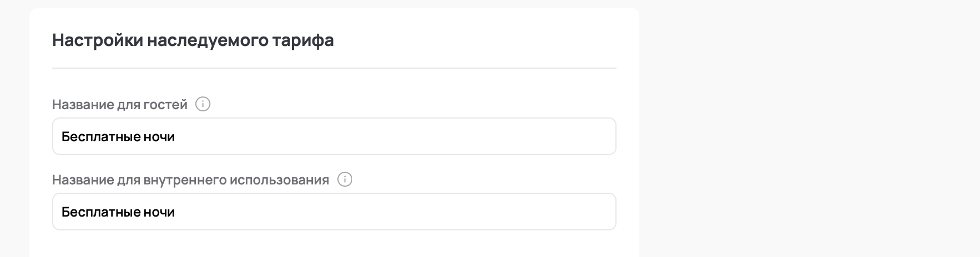This screenshot has height=257, width=980.
Task: Click the divider line under the settings heading
Action: [x=334, y=68]
